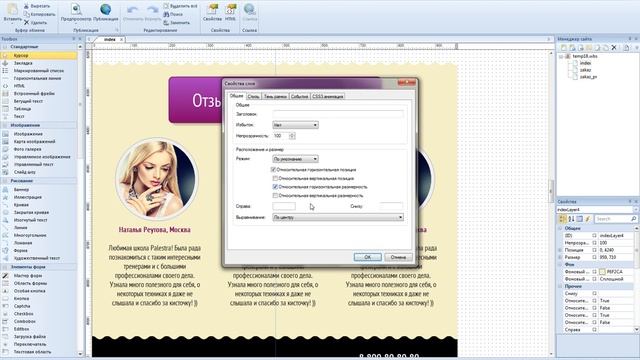Click the Заменить (replace) icon
Image resolution: width=640 pixels, height=360 pixels.
166,22
